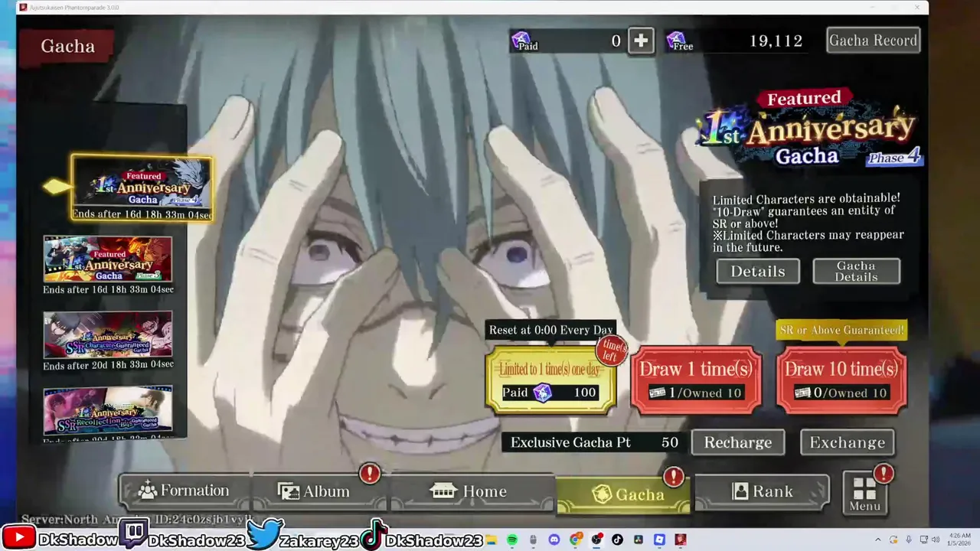Click the Recharge button
Screen dimensions: 980x551
pyautogui.click(x=738, y=442)
